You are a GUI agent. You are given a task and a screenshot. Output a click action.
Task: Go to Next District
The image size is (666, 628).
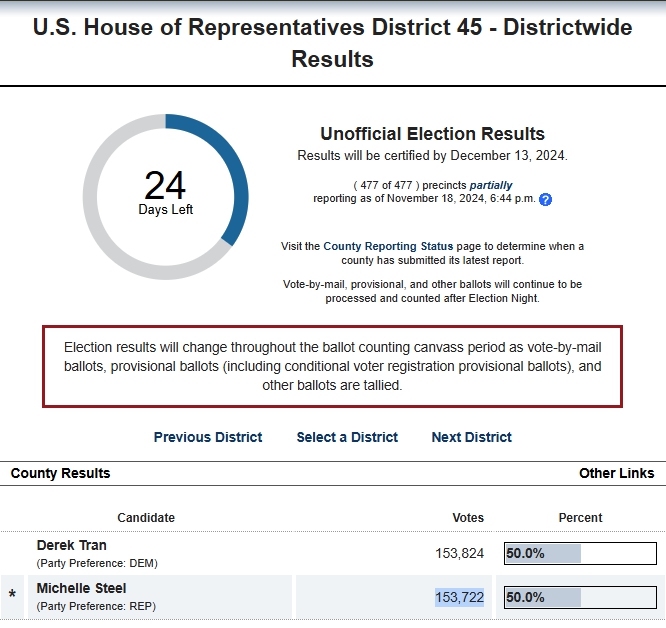471,437
